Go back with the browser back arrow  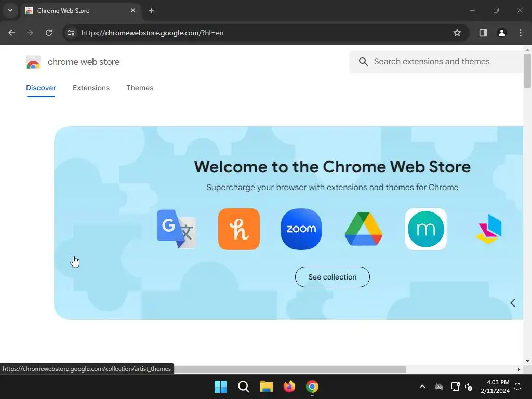(11, 33)
